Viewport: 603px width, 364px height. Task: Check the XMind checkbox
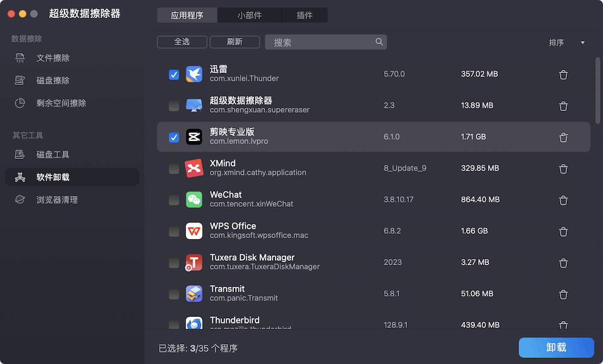click(174, 168)
